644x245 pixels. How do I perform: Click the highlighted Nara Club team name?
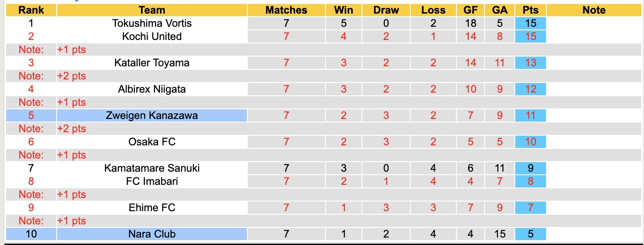pos(152,234)
